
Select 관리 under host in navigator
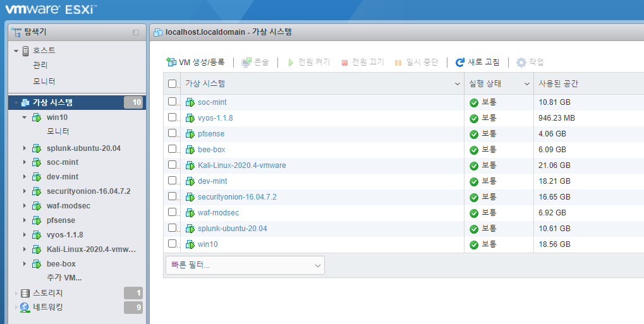40,65
